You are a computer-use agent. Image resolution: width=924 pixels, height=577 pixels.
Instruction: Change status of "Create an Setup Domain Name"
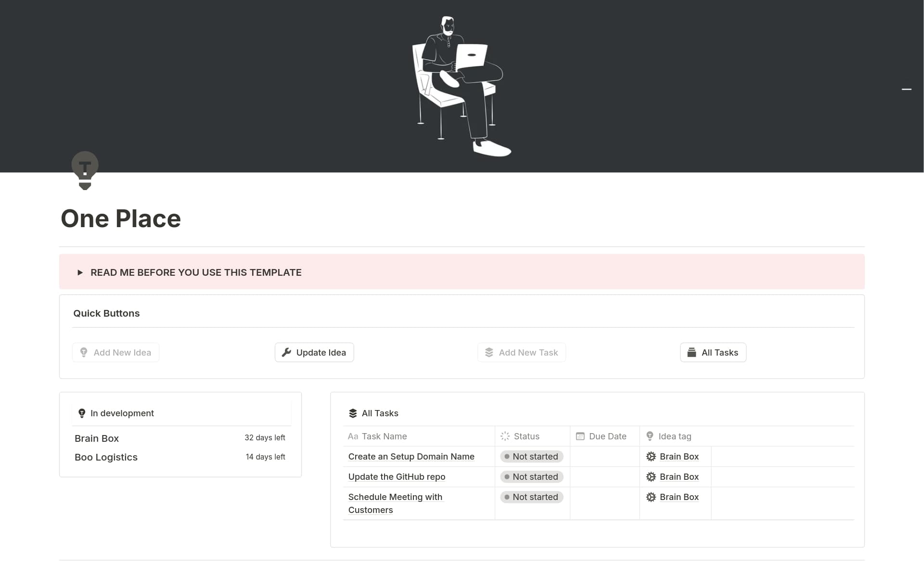pyautogui.click(x=531, y=456)
